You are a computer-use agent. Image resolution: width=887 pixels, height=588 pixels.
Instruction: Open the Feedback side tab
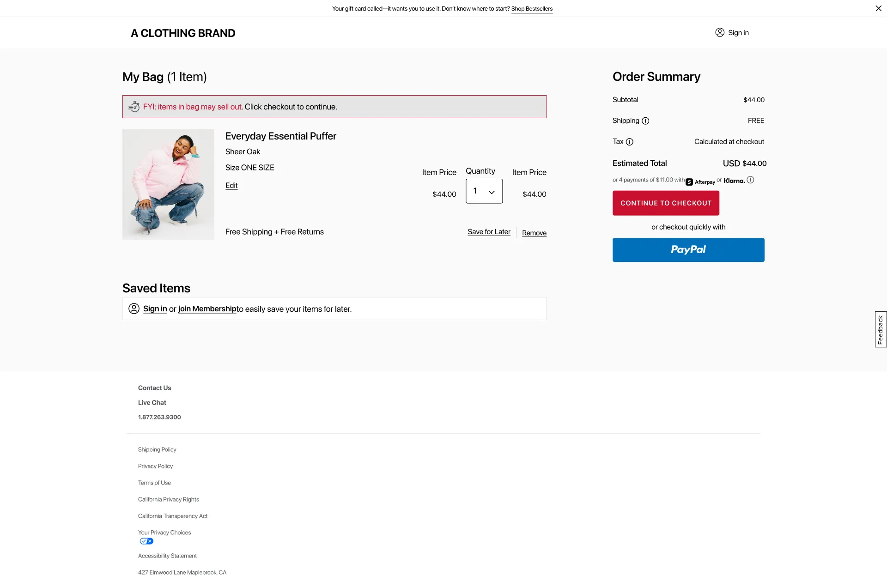coord(880,329)
